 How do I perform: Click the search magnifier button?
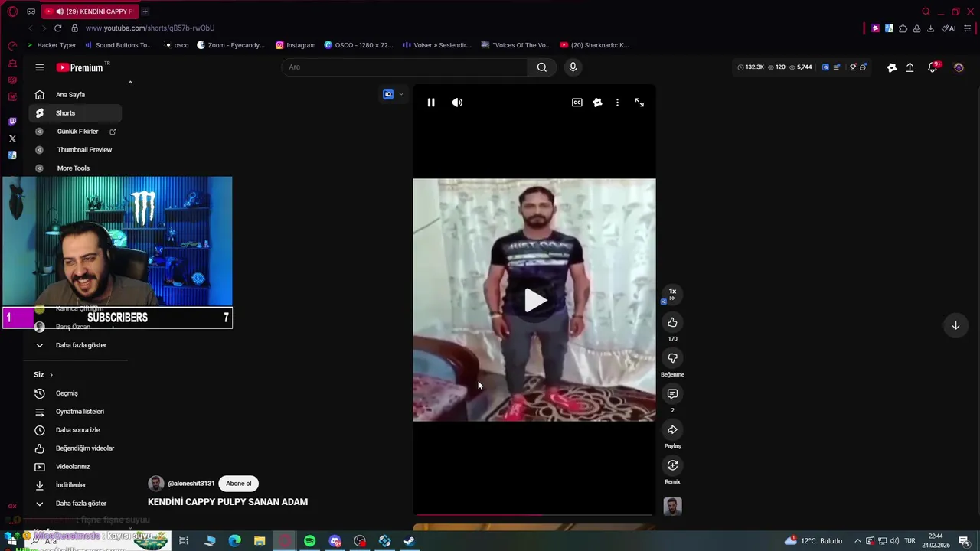pyautogui.click(x=541, y=67)
